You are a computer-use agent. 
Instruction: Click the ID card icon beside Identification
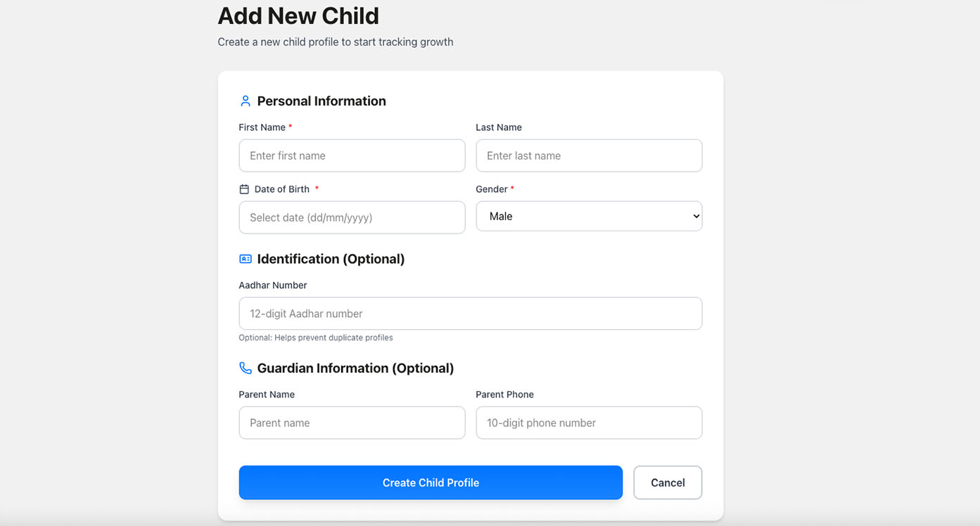coord(245,258)
